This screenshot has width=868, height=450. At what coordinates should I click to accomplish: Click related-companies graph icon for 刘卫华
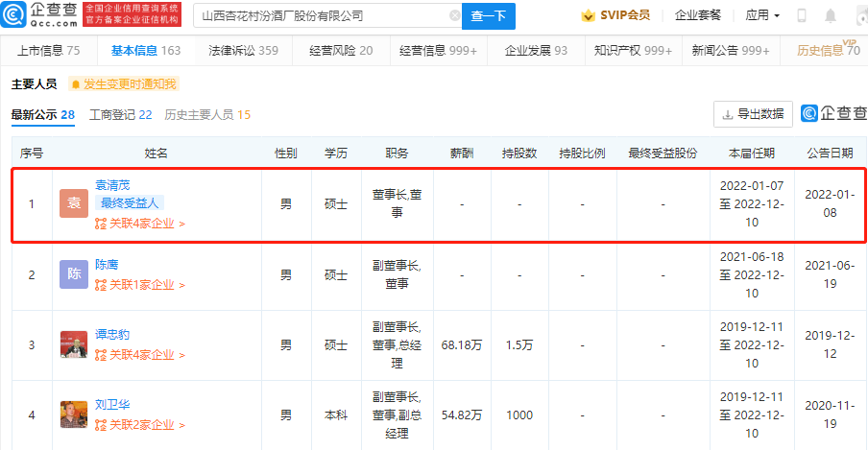point(100,425)
